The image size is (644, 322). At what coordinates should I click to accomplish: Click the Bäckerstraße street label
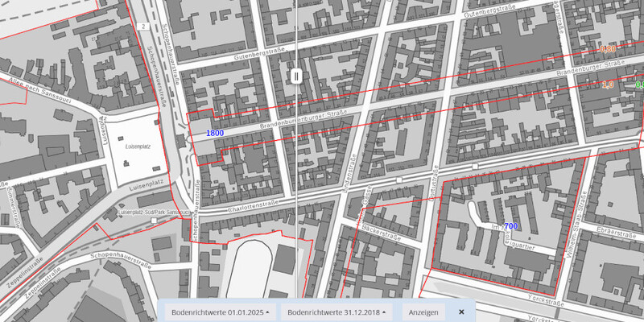[x=382, y=233]
